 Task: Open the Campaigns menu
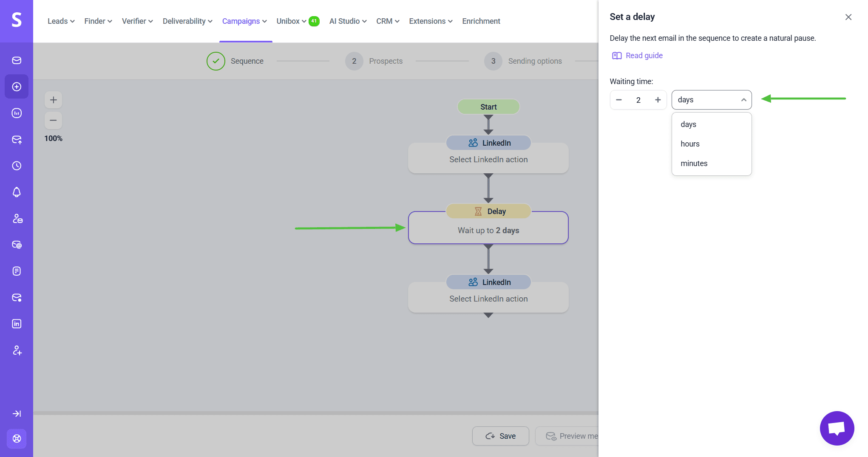pyautogui.click(x=244, y=21)
